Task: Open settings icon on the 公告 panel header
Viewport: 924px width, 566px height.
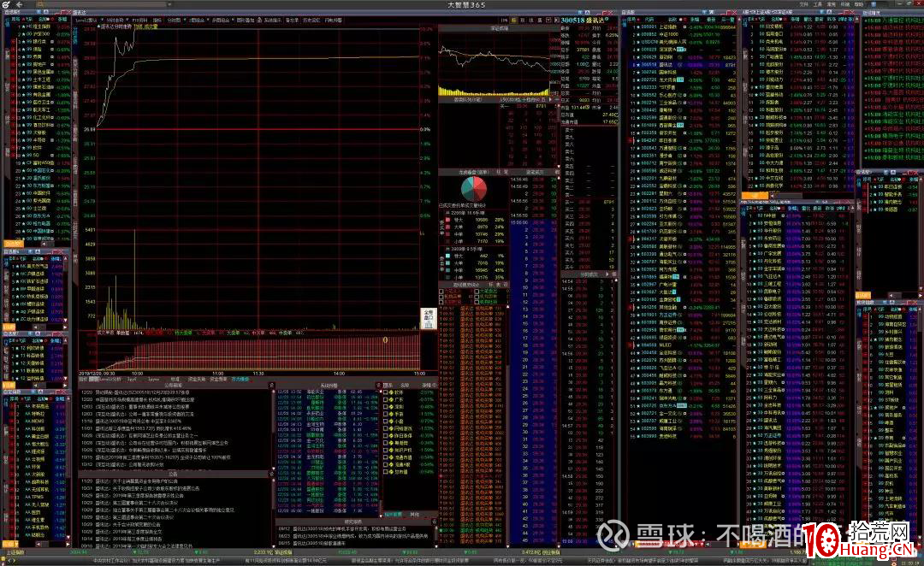Action: [x=272, y=474]
